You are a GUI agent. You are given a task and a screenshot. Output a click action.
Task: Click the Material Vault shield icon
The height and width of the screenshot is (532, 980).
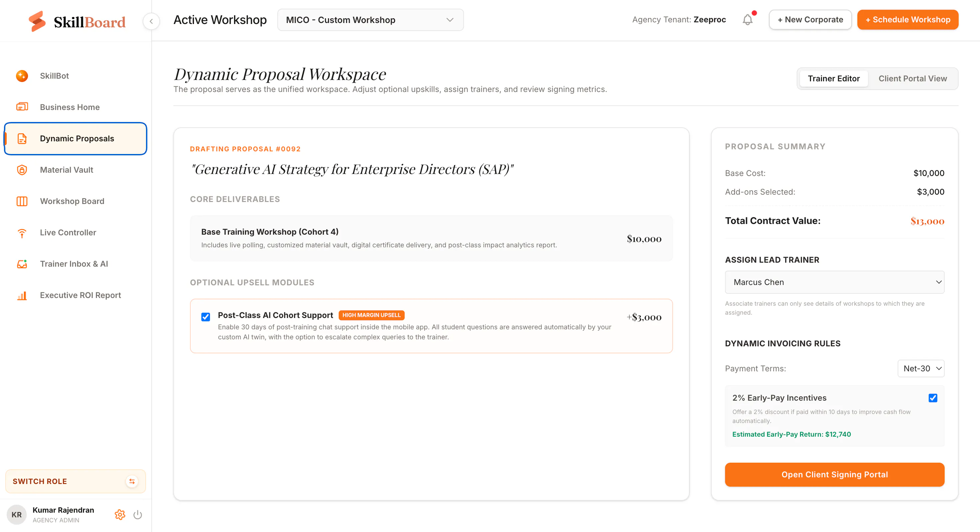[x=22, y=170]
